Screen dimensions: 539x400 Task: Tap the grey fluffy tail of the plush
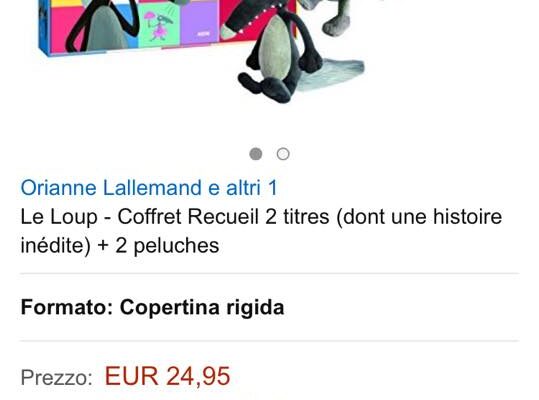[332, 73]
